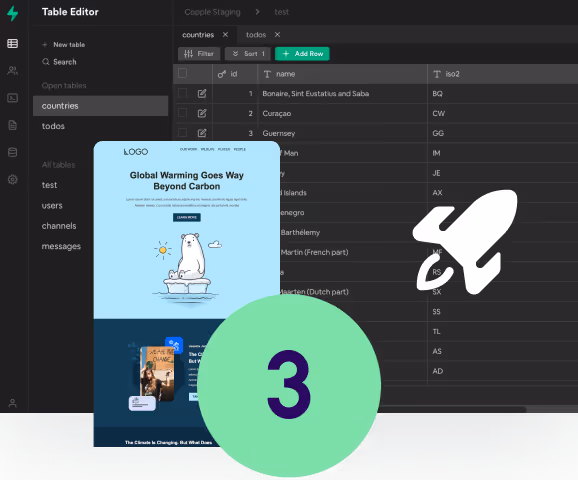Click the JE iso2 cell
This screenshot has width=578, height=480.
(x=503, y=173)
